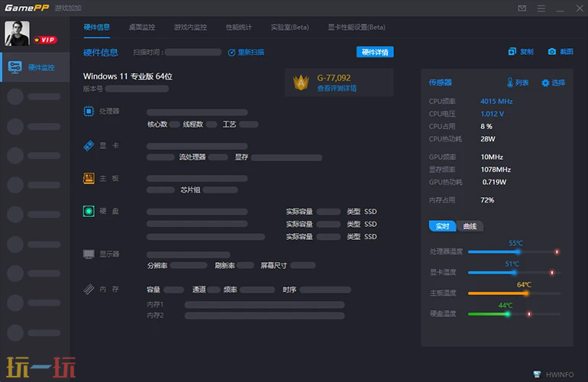588x382 pixels.
Task: Click 截图 camera screenshot button
Action: coord(561,51)
